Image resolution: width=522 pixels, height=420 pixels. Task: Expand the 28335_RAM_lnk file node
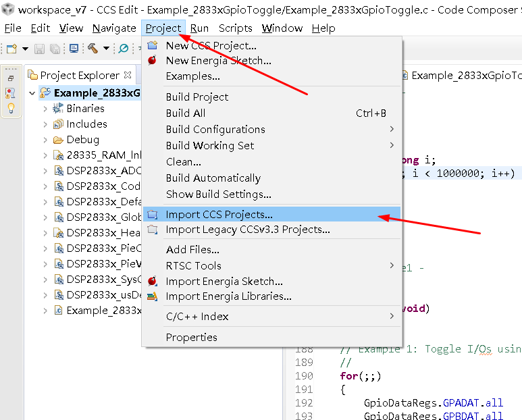tap(45, 155)
